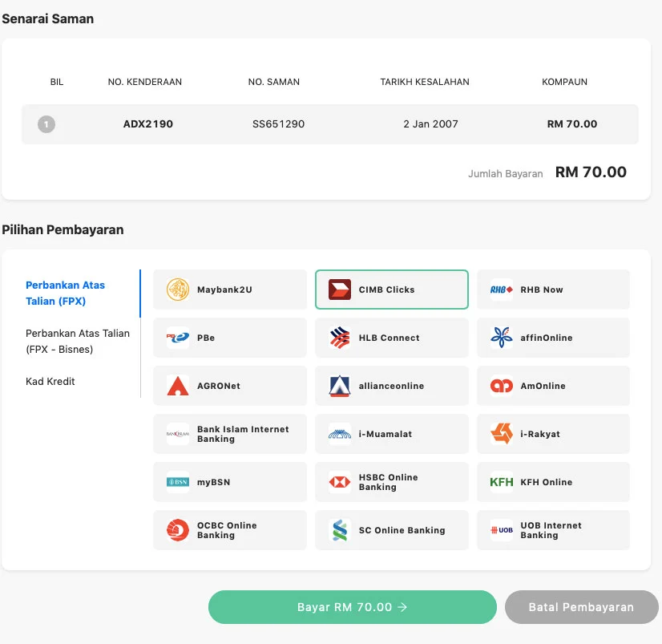Pick the 'i-Muamalat' label
662x644 pixels.
pyautogui.click(x=385, y=434)
